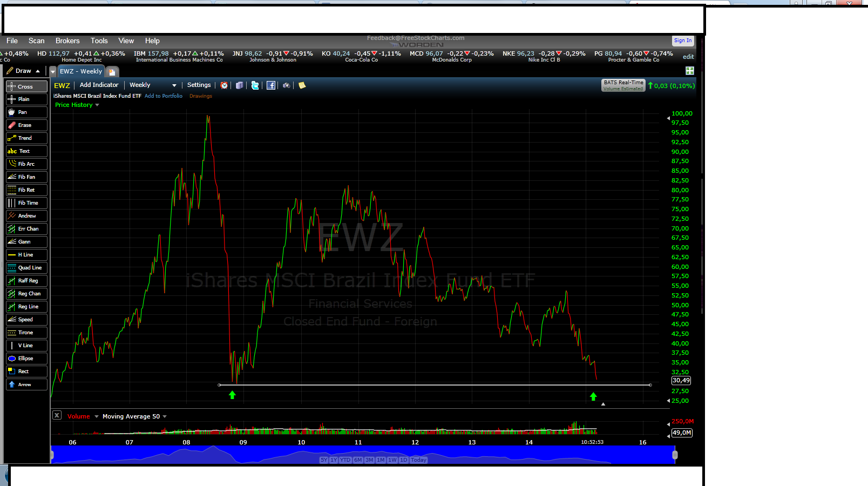The width and height of the screenshot is (868, 486).
Task: Open the File menu
Action: [12, 40]
